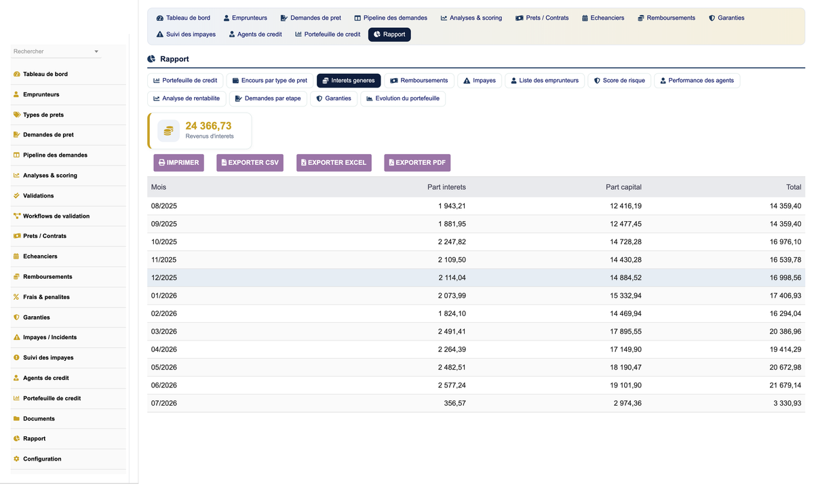Switch to Evolution du portefeuille report tab
Viewport: 814px width, 504px height.
click(x=403, y=98)
